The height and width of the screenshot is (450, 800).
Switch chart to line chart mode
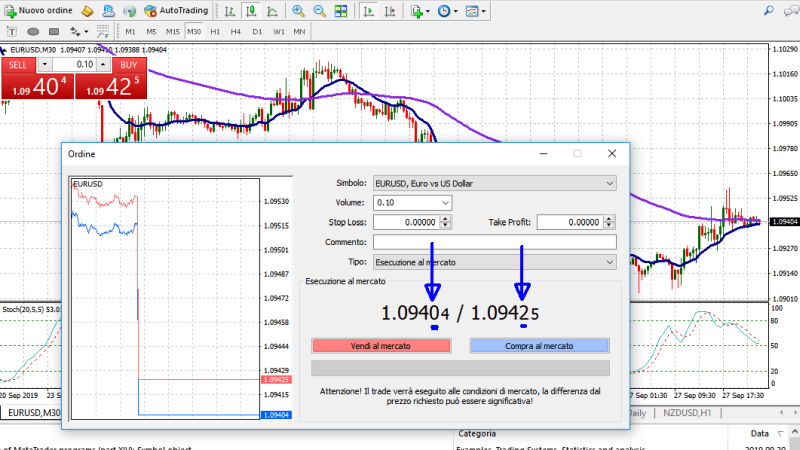(x=275, y=11)
